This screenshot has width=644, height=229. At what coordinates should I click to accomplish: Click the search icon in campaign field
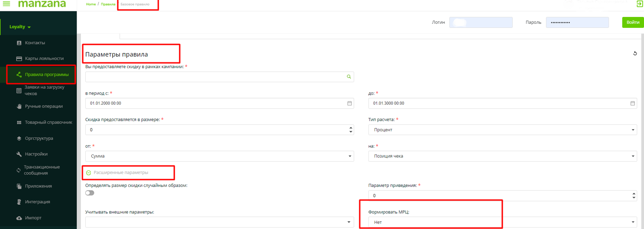[x=349, y=77]
